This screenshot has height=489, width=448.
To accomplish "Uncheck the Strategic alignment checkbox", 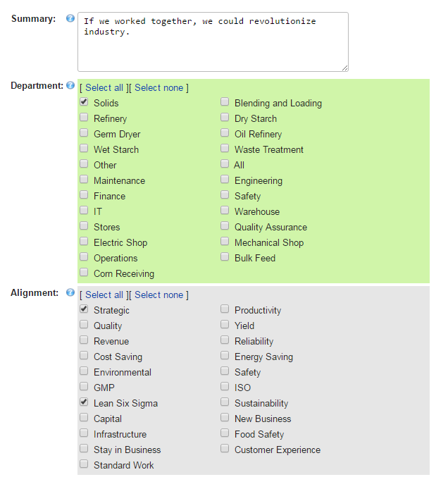I will pyautogui.click(x=84, y=309).
